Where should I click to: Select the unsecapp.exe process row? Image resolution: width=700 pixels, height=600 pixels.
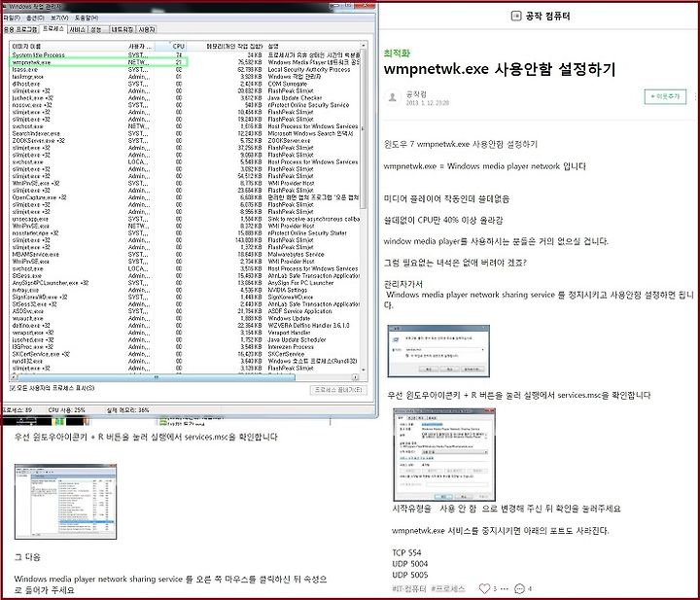tap(186, 219)
